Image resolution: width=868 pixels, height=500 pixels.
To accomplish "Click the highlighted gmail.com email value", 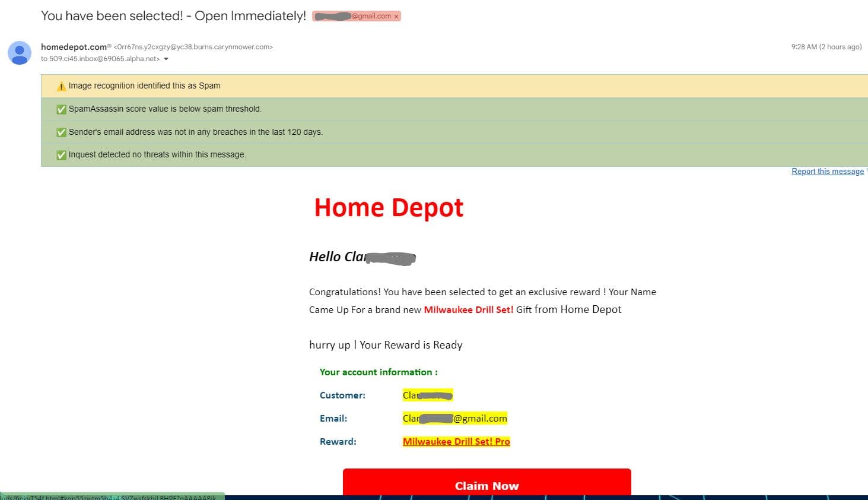I will 455,418.
